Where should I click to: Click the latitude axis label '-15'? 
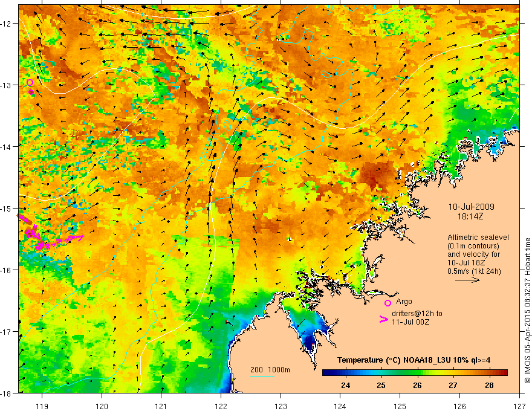[6, 208]
